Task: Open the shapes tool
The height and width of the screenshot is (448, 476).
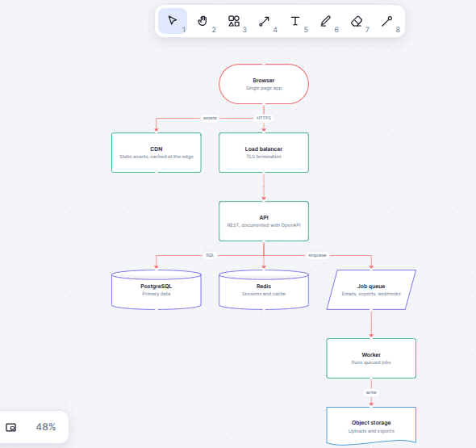Action: click(234, 21)
